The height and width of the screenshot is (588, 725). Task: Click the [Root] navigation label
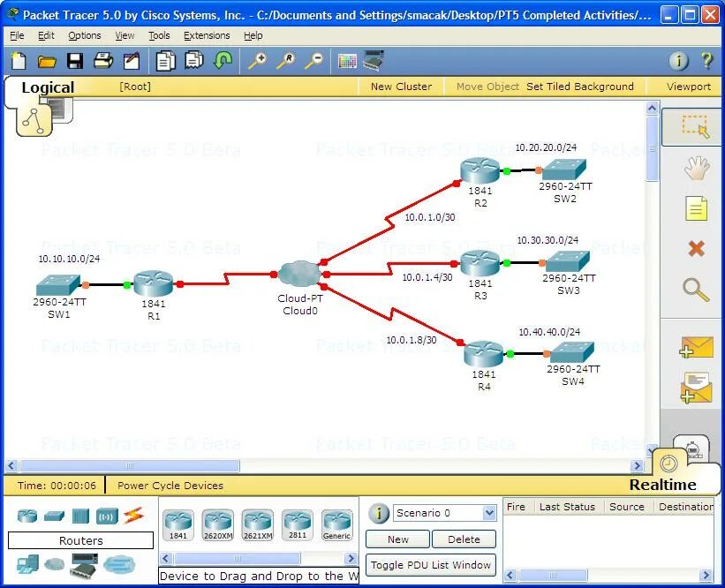point(135,87)
